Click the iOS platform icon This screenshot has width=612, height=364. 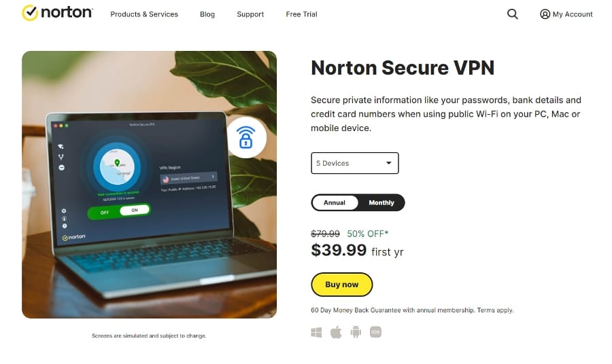tap(375, 332)
